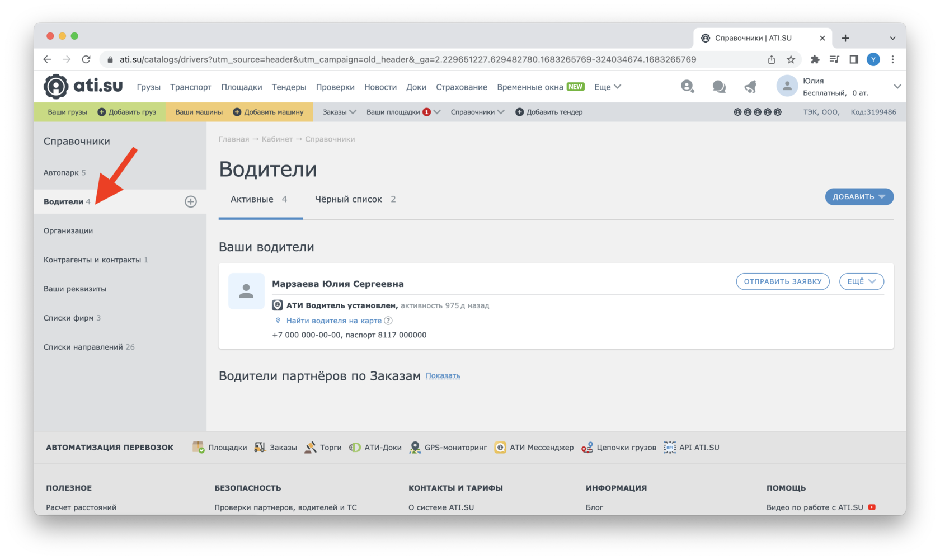Click the GPS-мониторинг icon
This screenshot has height=560, width=940.
click(x=415, y=448)
